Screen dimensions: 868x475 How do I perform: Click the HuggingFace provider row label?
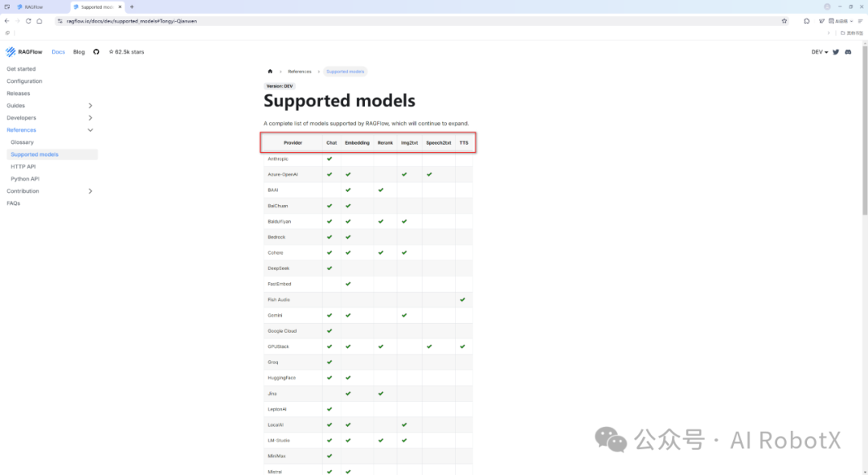coord(282,378)
